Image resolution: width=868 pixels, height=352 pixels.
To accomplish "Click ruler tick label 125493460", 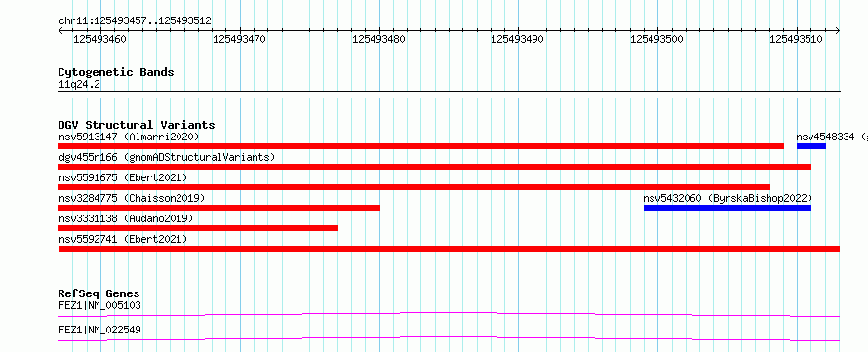I will (99, 39).
